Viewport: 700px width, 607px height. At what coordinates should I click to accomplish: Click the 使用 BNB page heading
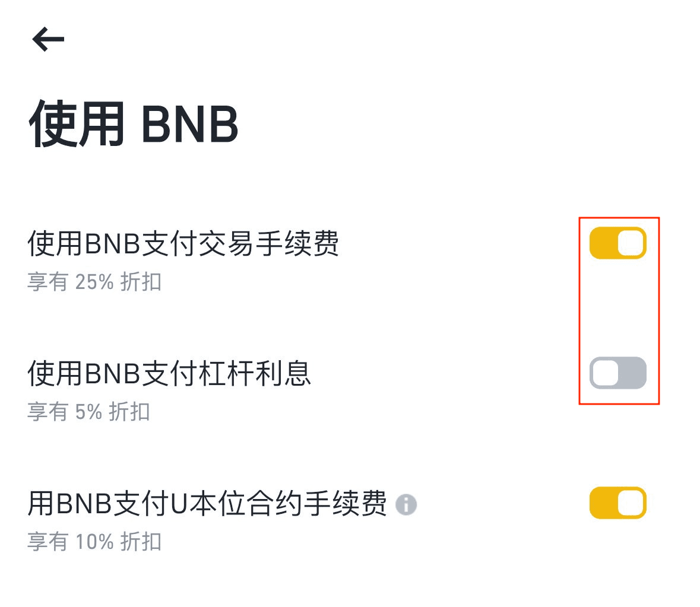pyautogui.click(x=134, y=125)
